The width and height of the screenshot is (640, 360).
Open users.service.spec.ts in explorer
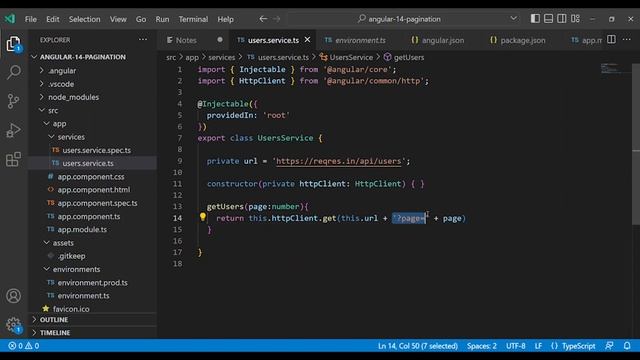[x=92, y=150]
